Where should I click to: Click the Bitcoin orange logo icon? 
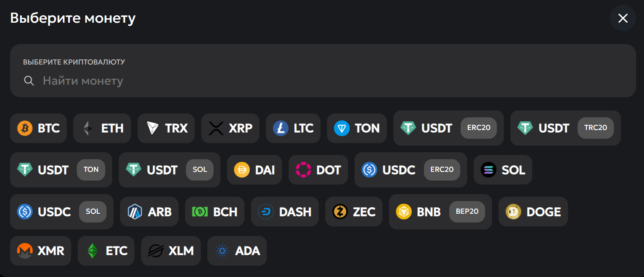pyautogui.click(x=25, y=128)
